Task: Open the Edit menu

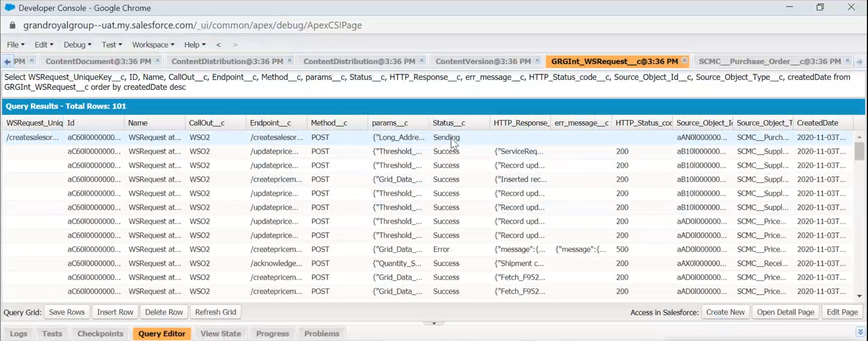Action: pos(44,45)
